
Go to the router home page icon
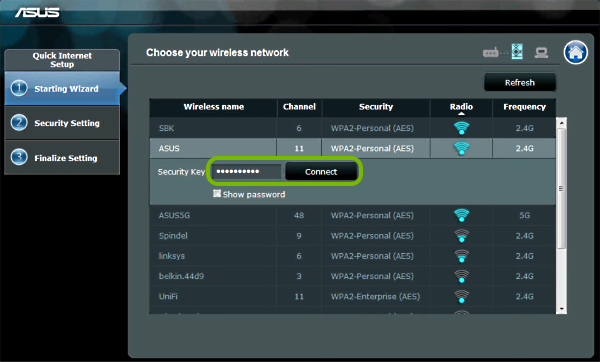(x=576, y=52)
